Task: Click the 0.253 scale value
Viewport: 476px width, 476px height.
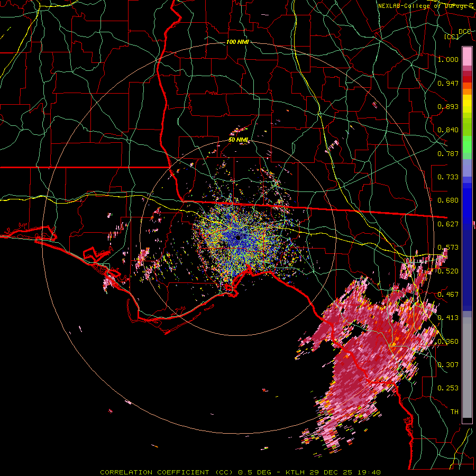Action: (448, 388)
